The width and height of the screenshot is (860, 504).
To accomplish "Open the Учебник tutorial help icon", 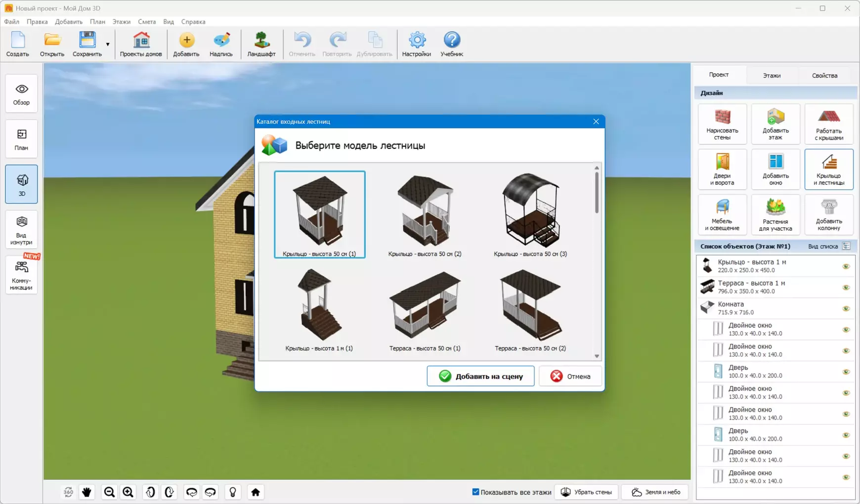I will [452, 44].
